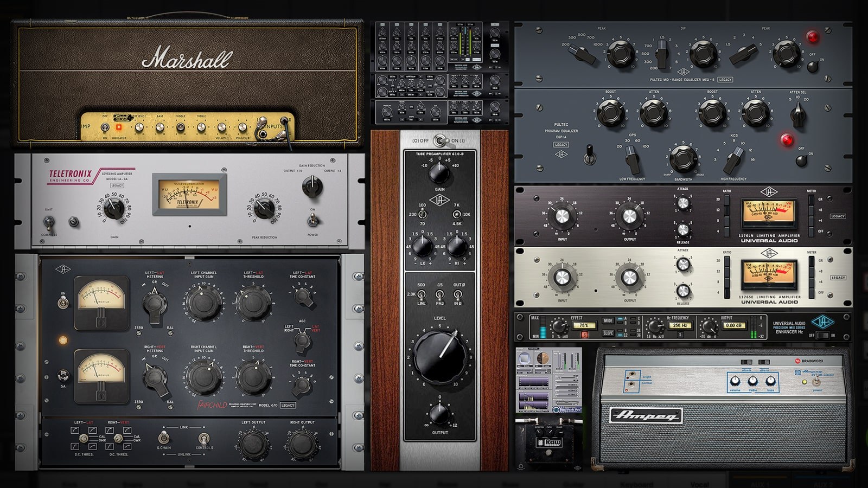
Task: Click the Pultec EQP-1A Atten Sel selector
Action: [x=797, y=114]
